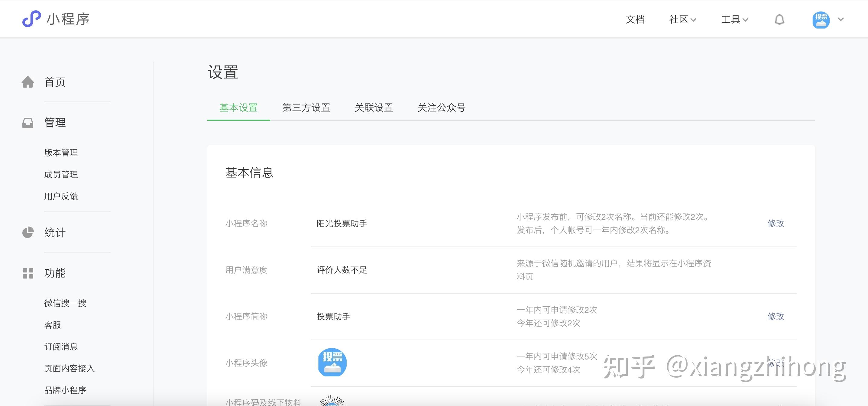868x406 pixels.
Task: Select 订阅消息 in the sidebar
Action: (x=61, y=347)
